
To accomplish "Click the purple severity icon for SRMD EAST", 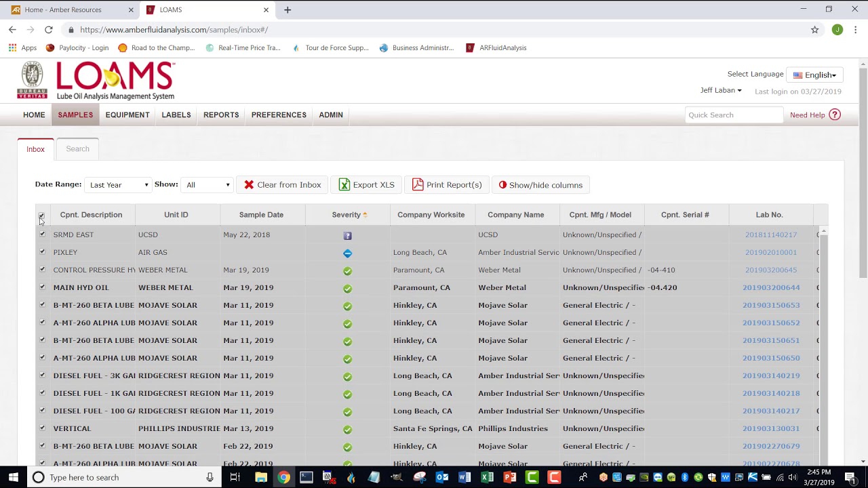I will tap(347, 235).
